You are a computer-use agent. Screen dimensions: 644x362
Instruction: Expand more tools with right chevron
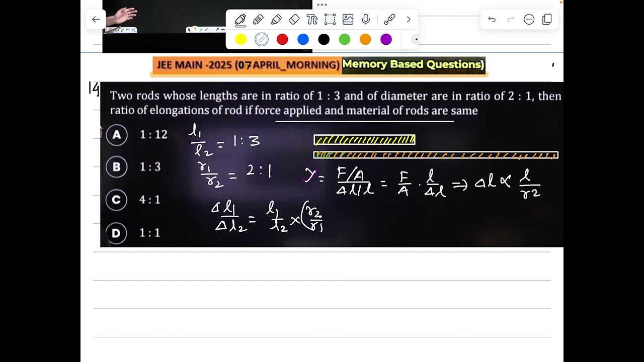pos(409,20)
